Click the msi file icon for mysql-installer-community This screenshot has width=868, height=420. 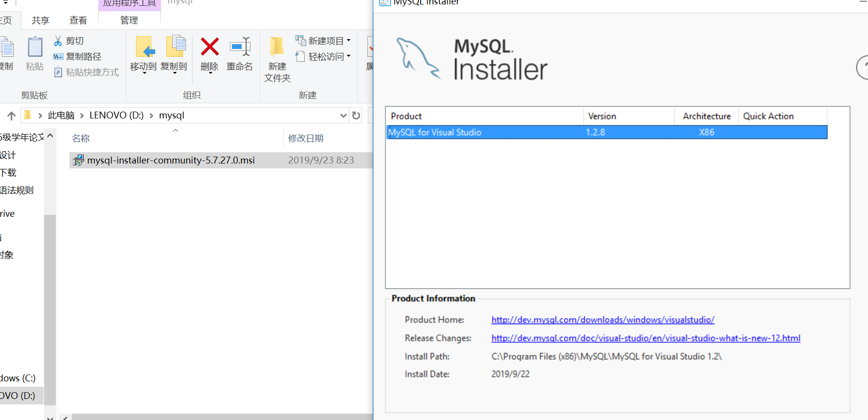pyautogui.click(x=78, y=161)
